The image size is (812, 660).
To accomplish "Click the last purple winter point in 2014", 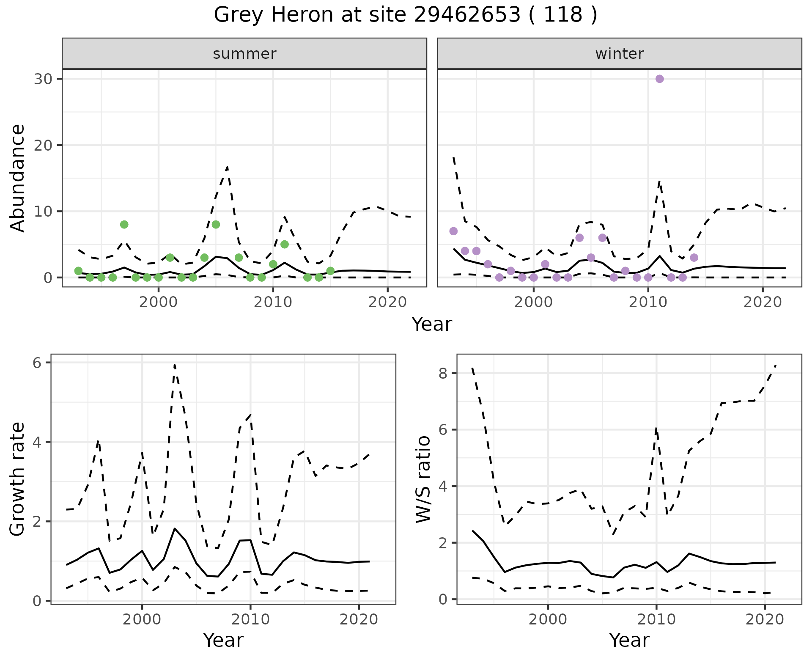I will click(x=694, y=258).
